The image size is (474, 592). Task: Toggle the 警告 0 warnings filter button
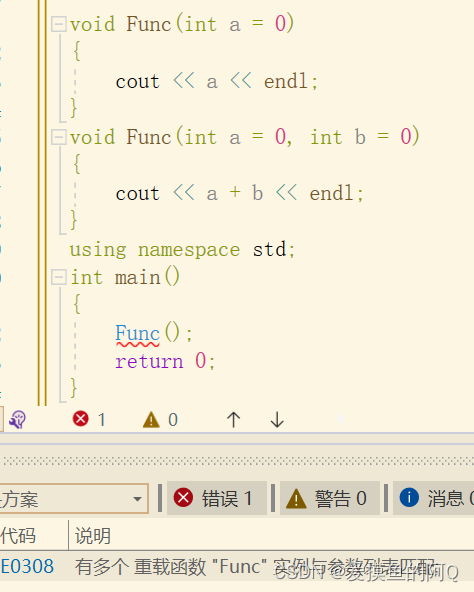pos(329,498)
